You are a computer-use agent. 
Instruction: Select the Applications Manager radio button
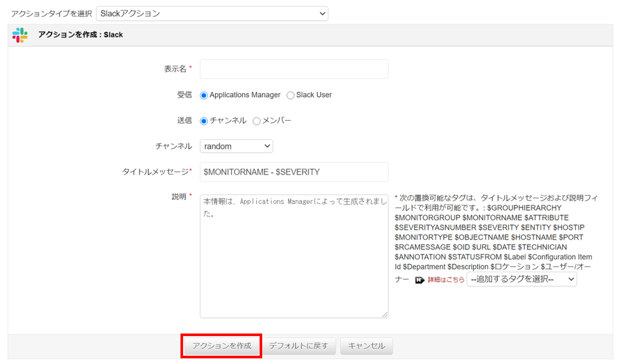(204, 95)
